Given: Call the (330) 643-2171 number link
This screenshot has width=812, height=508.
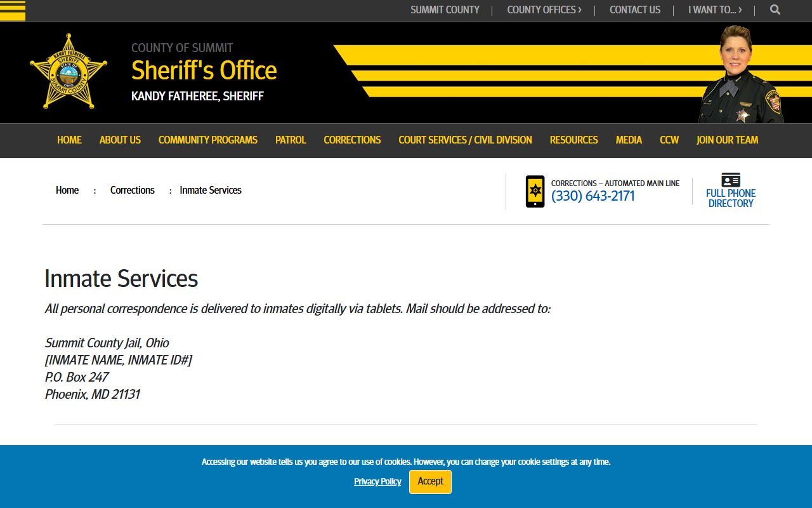Looking at the screenshot, I should [x=593, y=196].
